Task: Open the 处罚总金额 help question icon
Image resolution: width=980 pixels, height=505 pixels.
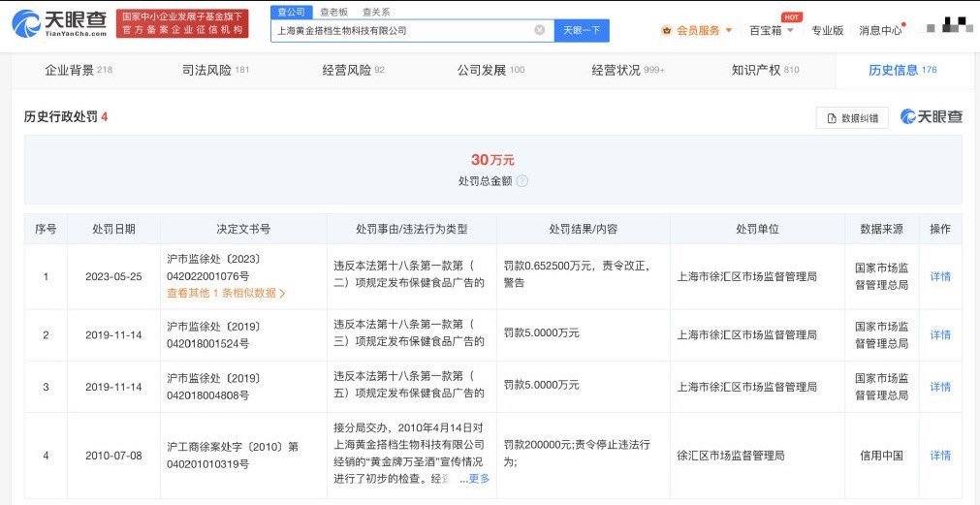Action: click(522, 181)
